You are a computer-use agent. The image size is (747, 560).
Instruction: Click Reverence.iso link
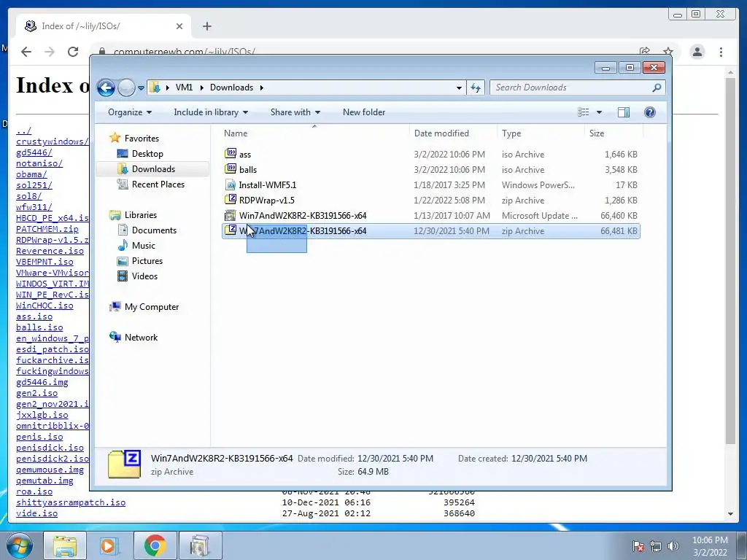pos(50,251)
